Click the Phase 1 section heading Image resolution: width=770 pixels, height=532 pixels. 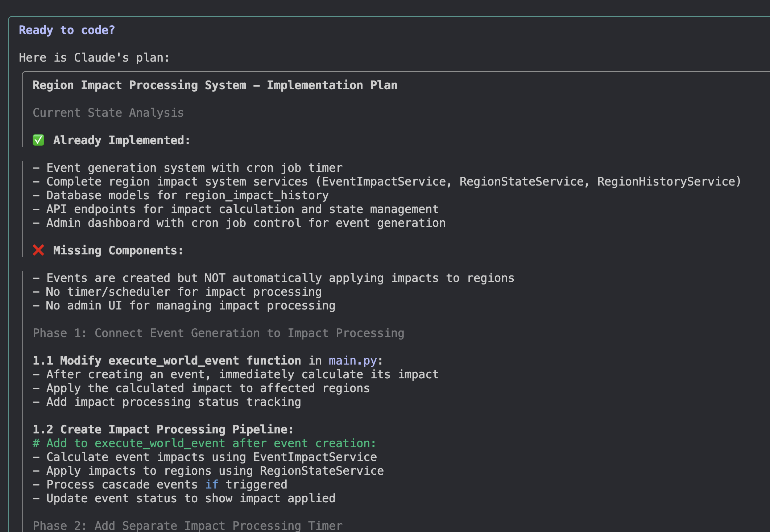pos(218,333)
